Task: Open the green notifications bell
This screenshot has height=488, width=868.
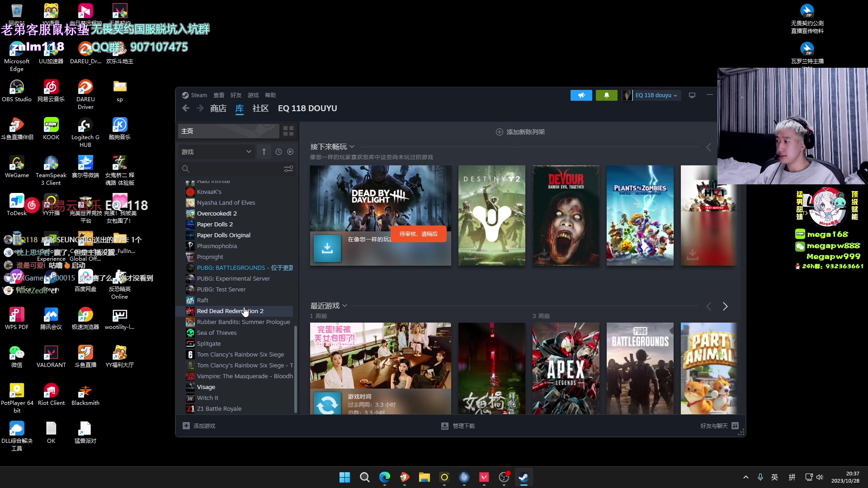Action: tap(607, 95)
